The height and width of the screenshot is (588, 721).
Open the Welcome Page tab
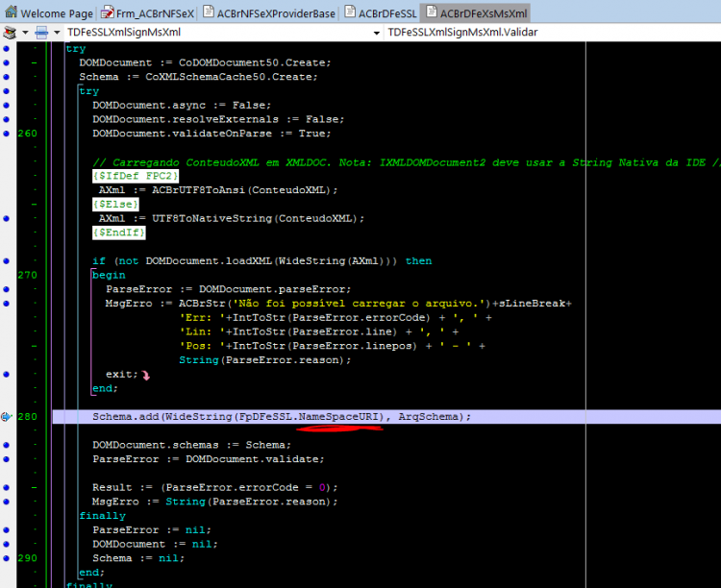coord(49,12)
